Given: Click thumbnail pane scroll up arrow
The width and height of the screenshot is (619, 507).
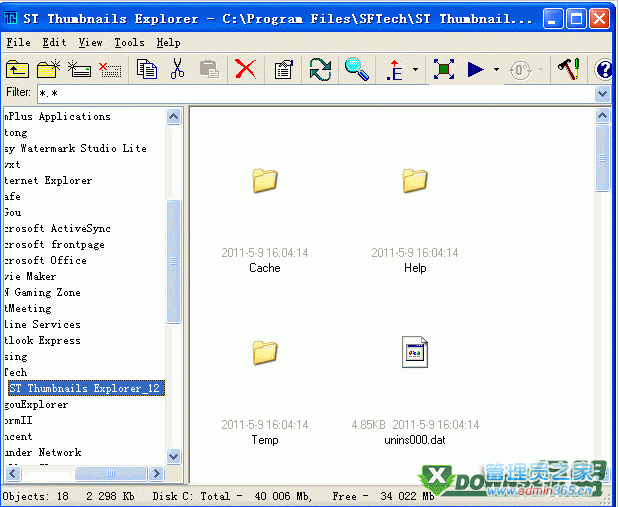Looking at the screenshot, I should [602, 115].
